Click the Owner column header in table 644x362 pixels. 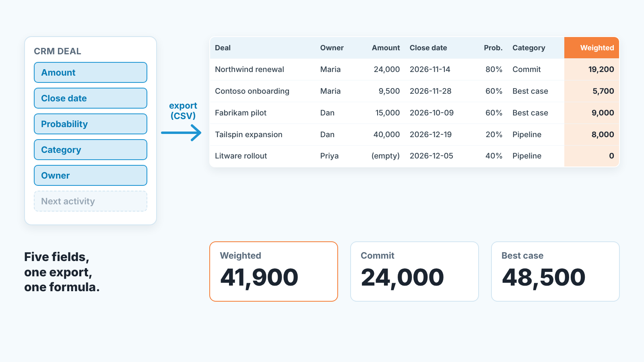click(332, 48)
